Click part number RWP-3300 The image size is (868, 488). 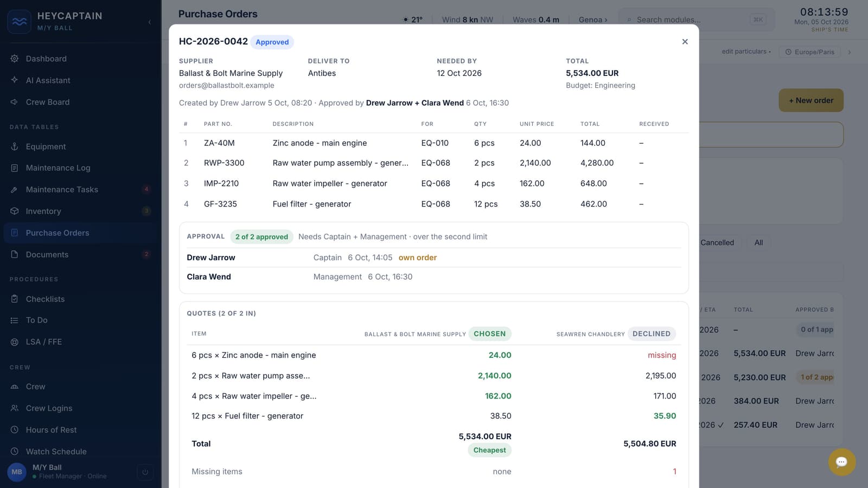tap(224, 163)
